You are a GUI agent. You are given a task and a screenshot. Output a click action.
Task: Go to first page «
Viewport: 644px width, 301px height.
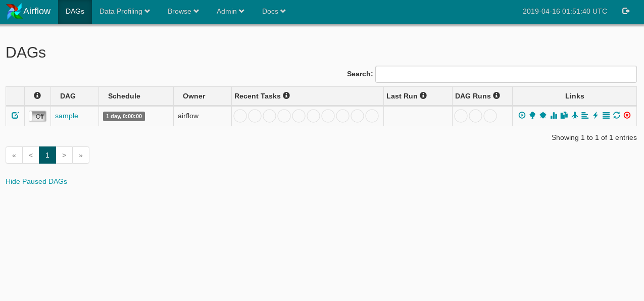point(14,155)
